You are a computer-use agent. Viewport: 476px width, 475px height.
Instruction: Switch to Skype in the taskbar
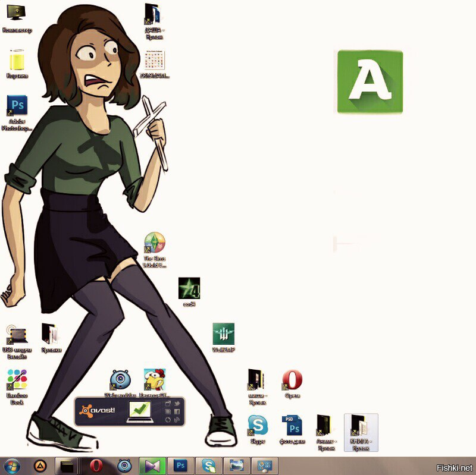(209, 466)
